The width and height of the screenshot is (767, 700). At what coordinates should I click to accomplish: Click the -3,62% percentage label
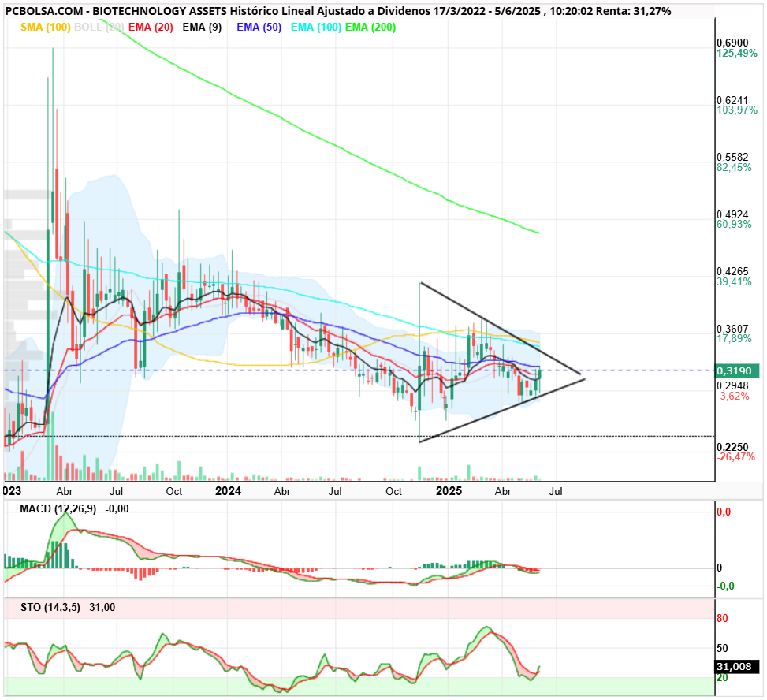coord(733,397)
